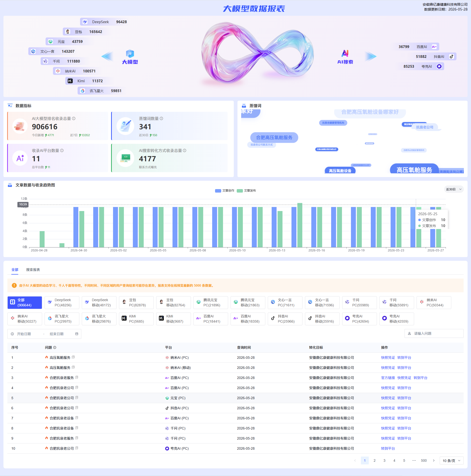Click the 文心一言 icon beside 143207
The width and height of the screenshot is (471, 476).
point(33,51)
